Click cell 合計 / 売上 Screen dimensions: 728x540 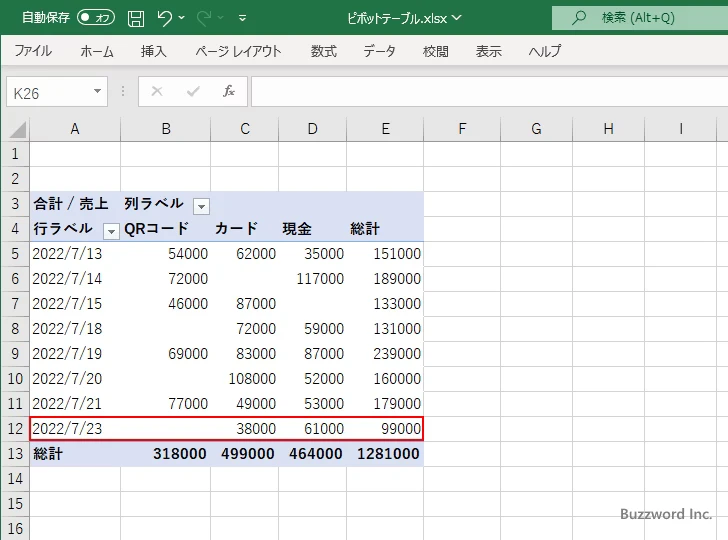75,203
